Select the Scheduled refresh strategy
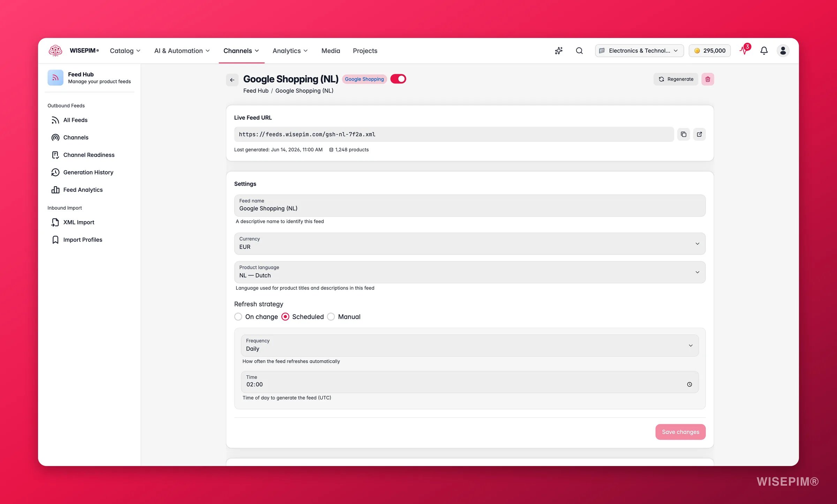This screenshot has width=837, height=504. 285,317
